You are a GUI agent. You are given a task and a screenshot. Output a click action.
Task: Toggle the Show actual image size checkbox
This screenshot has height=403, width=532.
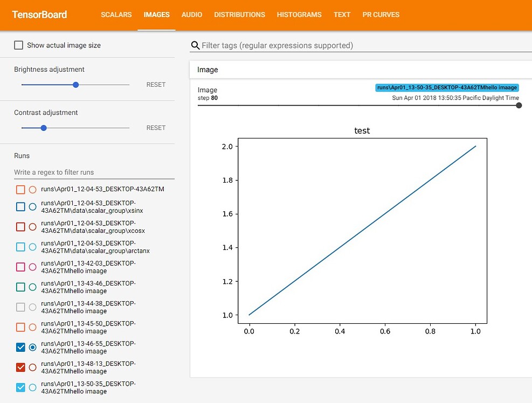(19, 46)
